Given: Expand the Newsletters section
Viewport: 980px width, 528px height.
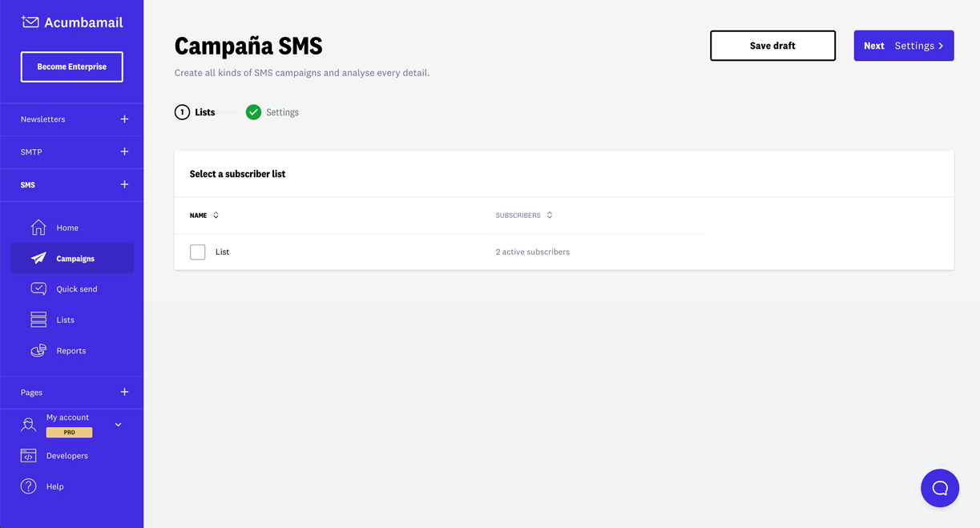Looking at the screenshot, I should point(124,119).
